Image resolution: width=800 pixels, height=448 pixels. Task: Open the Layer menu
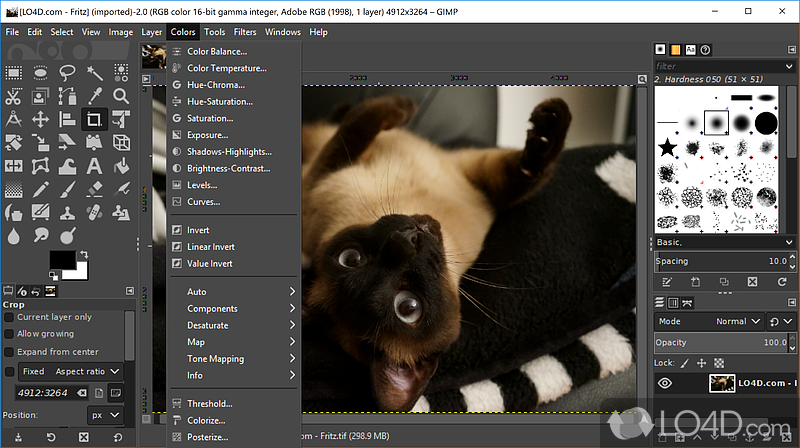pos(152,32)
